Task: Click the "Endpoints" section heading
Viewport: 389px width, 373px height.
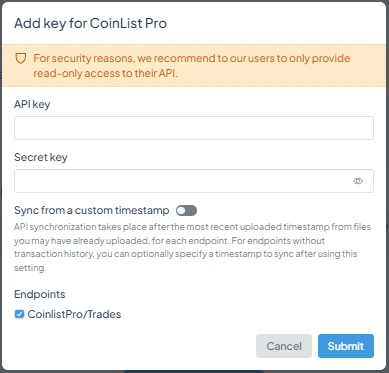Action: pos(40,294)
